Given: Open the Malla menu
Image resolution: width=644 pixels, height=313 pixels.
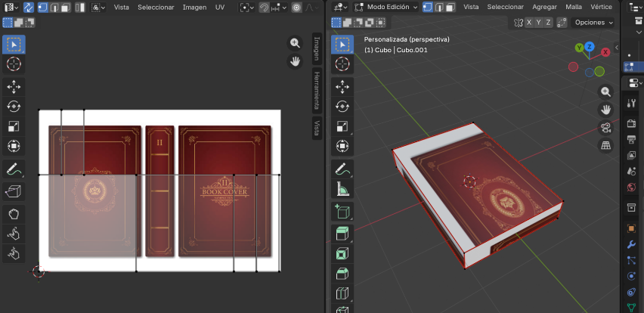Looking at the screenshot, I should point(574,7).
